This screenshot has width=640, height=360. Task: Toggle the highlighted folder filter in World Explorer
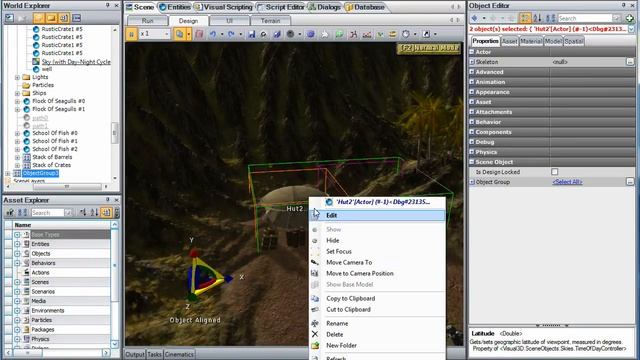[38, 18]
